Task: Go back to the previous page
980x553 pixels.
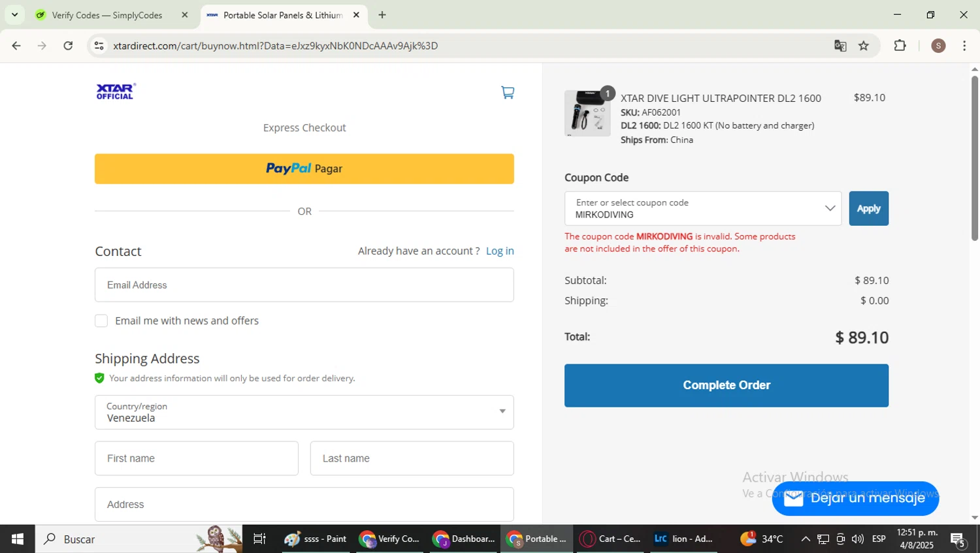Action: (x=16, y=46)
